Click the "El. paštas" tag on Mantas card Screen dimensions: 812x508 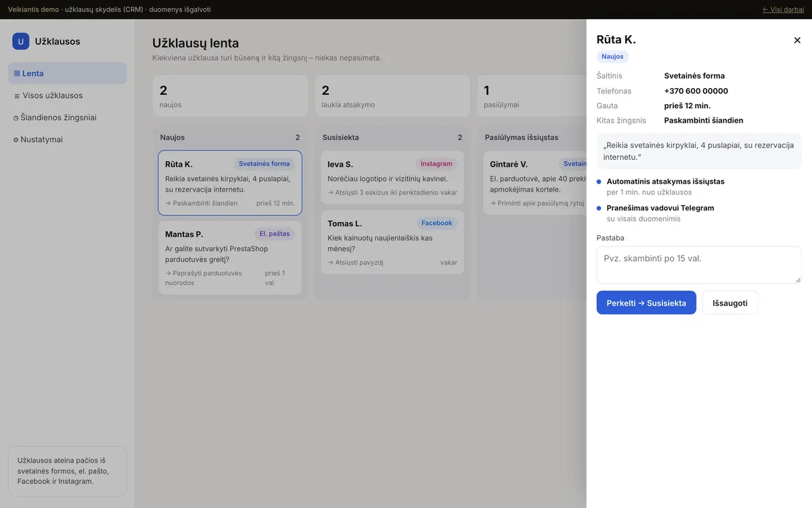tap(275, 234)
